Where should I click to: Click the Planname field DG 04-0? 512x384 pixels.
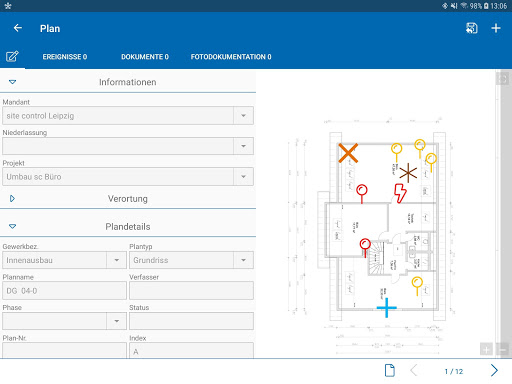pyautogui.click(x=64, y=291)
